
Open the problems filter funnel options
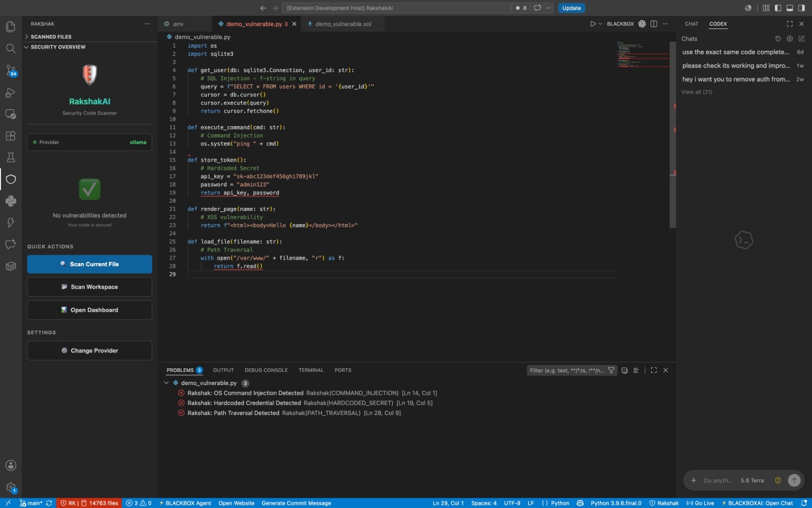click(x=612, y=370)
